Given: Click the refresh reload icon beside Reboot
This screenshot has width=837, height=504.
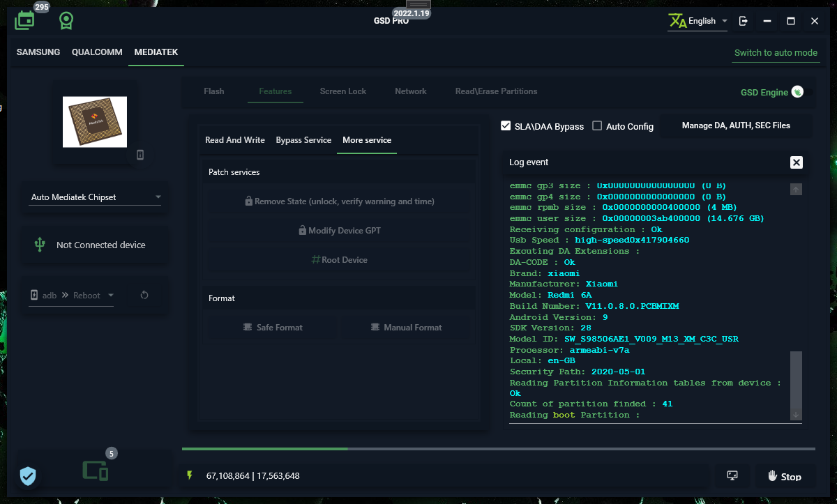Looking at the screenshot, I should pos(144,295).
